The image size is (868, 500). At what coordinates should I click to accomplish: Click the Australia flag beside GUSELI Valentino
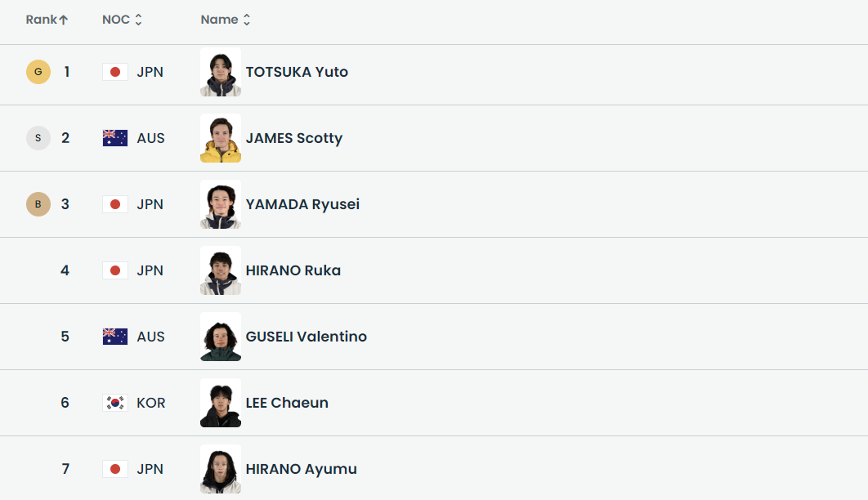click(x=115, y=337)
